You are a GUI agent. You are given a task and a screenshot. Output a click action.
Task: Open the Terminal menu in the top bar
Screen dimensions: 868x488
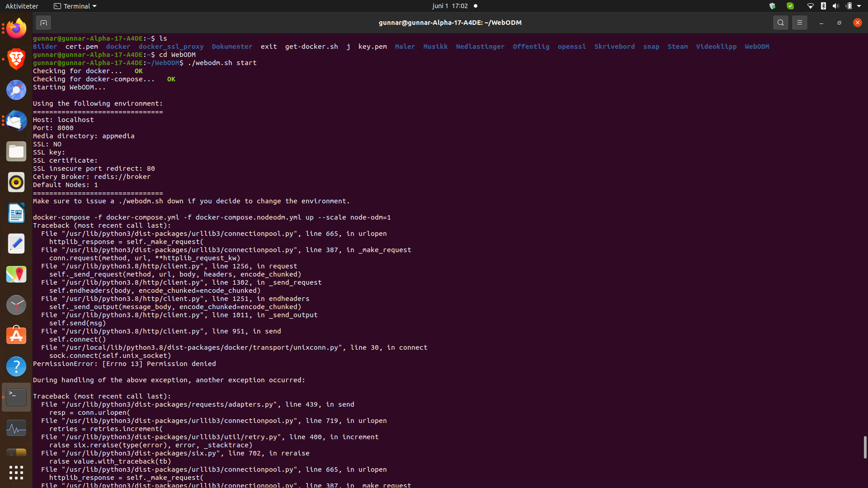[75, 6]
